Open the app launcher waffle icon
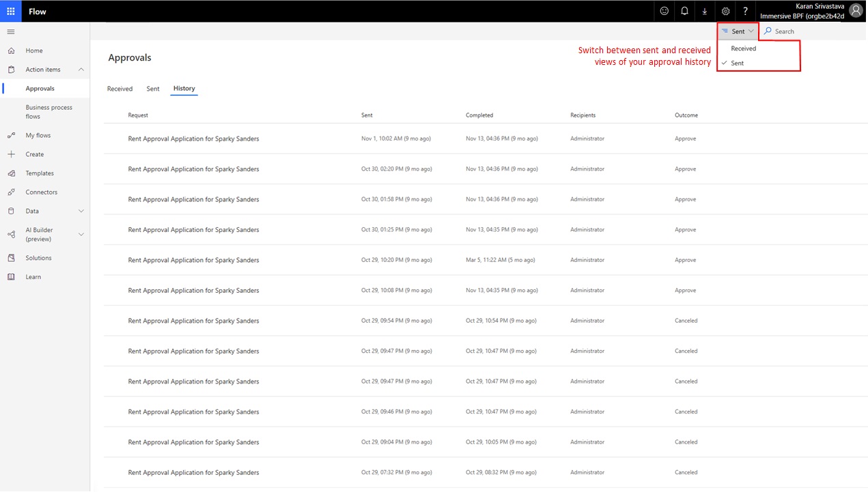Screen dimensions: 868x492 (x=11, y=11)
